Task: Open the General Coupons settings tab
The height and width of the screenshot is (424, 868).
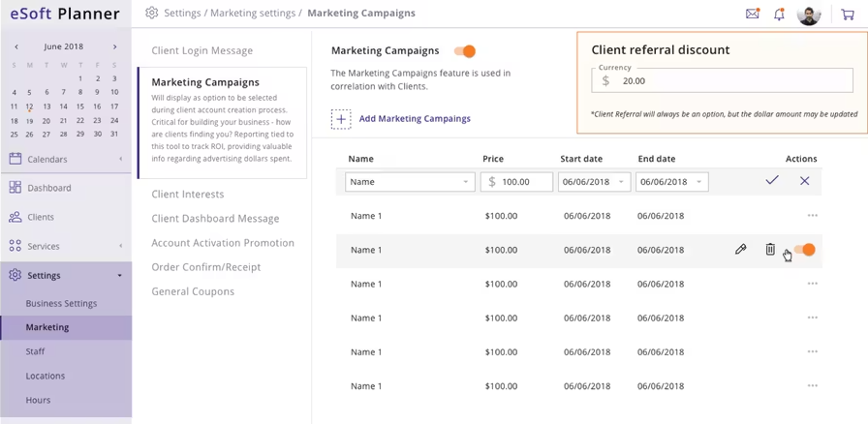Action: pyautogui.click(x=193, y=291)
